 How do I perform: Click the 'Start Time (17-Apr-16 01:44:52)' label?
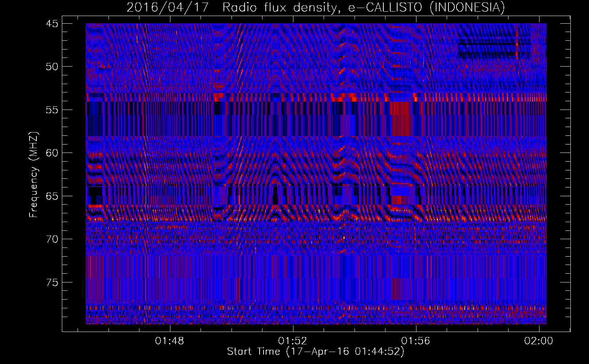pos(316,352)
